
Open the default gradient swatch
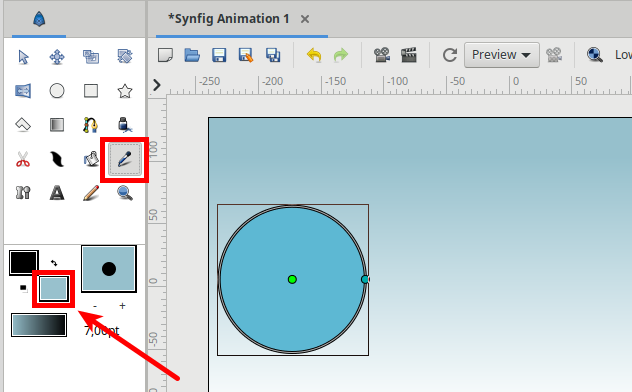click(x=39, y=325)
